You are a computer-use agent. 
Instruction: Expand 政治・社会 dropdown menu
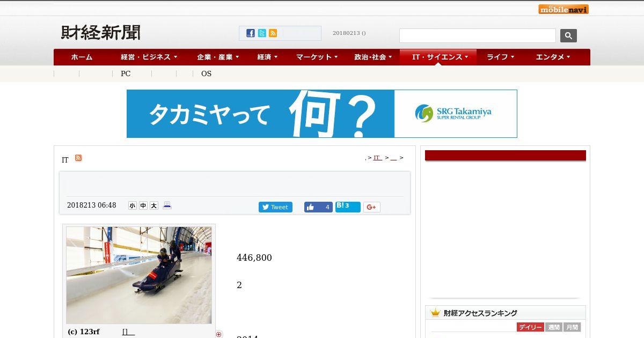(x=373, y=57)
